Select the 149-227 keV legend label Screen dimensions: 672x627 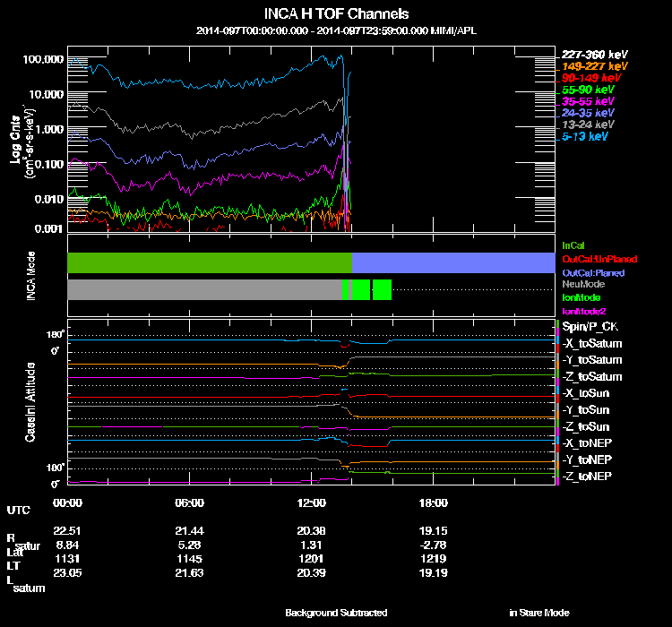[x=594, y=66]
